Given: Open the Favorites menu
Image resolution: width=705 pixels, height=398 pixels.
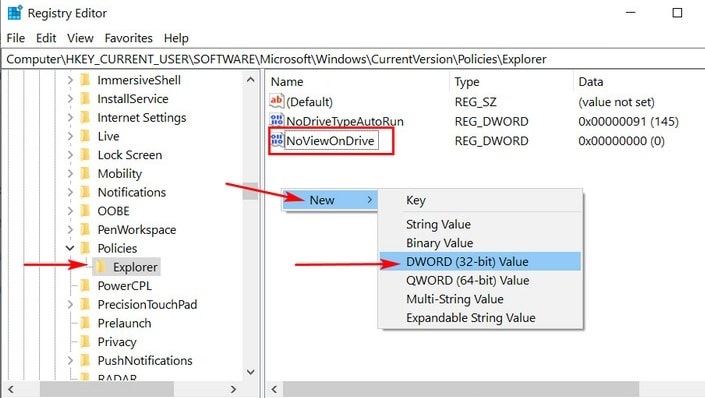Looking at the screenshot, I should pos(129,38).
